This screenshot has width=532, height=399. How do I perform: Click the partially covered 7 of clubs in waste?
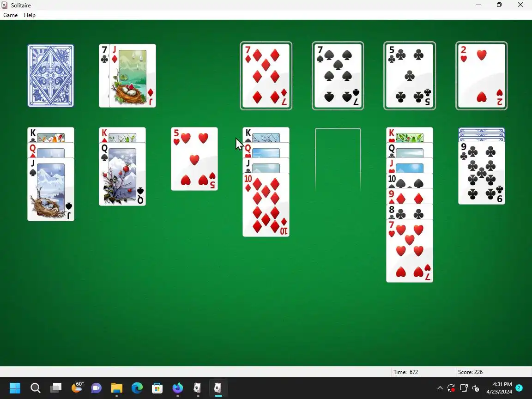click(x=104, y=76)
